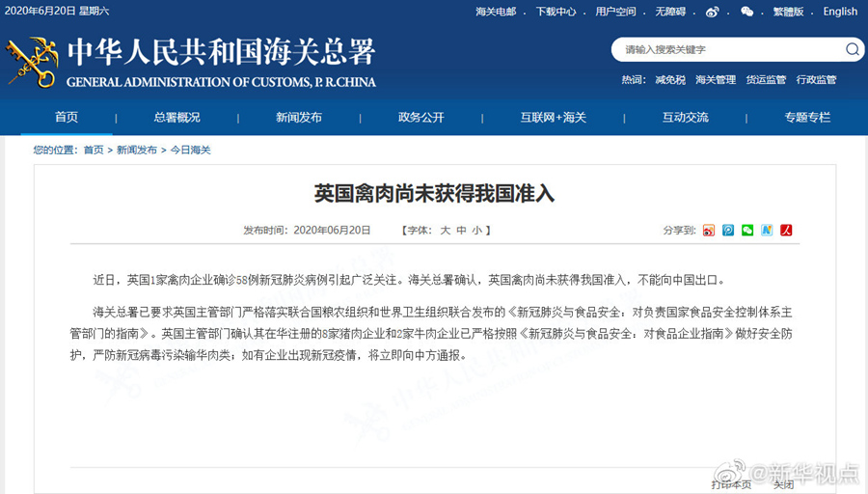
Task: Share article to Sina Weibo
Action: pos(709,231)
